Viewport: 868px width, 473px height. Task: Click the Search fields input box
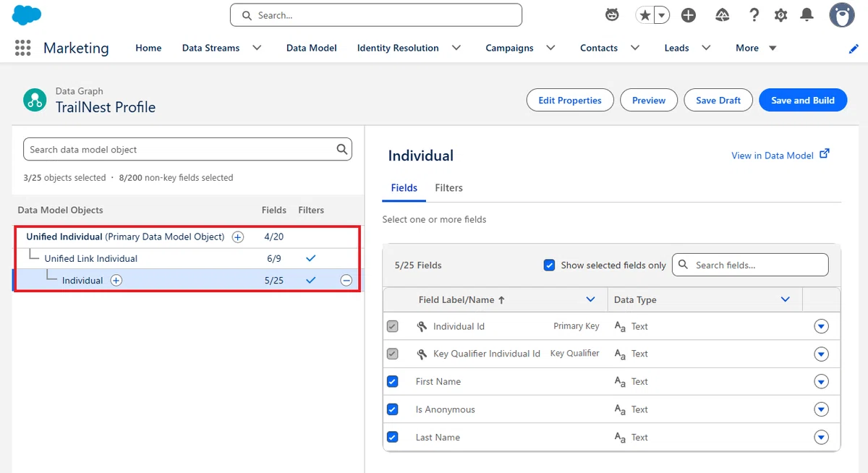coord(750,265)
